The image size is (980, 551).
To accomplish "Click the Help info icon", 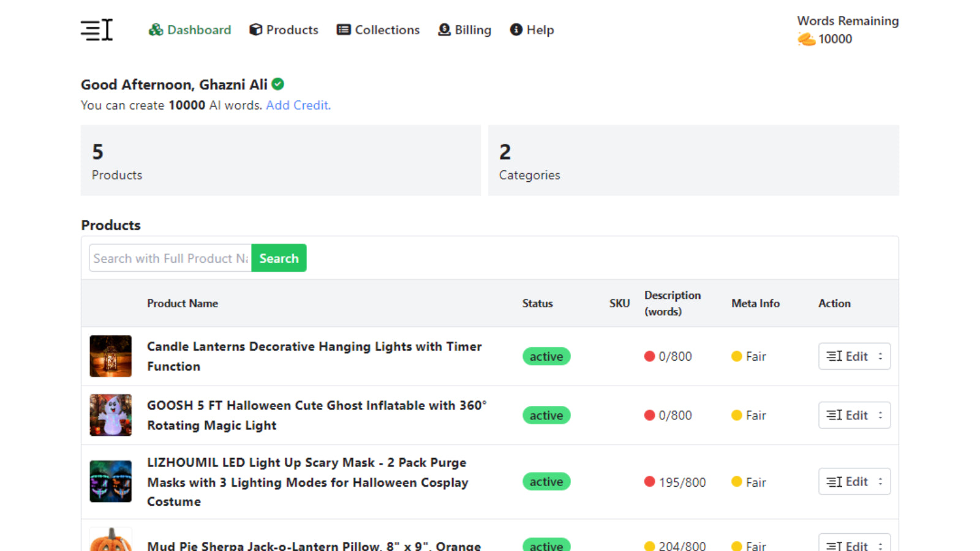I will pos(514,29).
